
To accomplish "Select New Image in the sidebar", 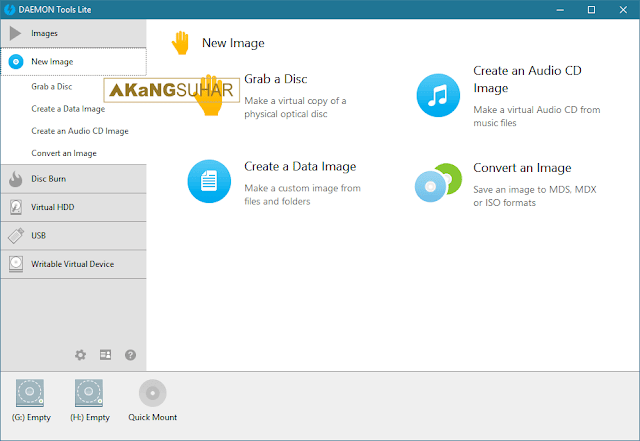I will tap(73, 62).
